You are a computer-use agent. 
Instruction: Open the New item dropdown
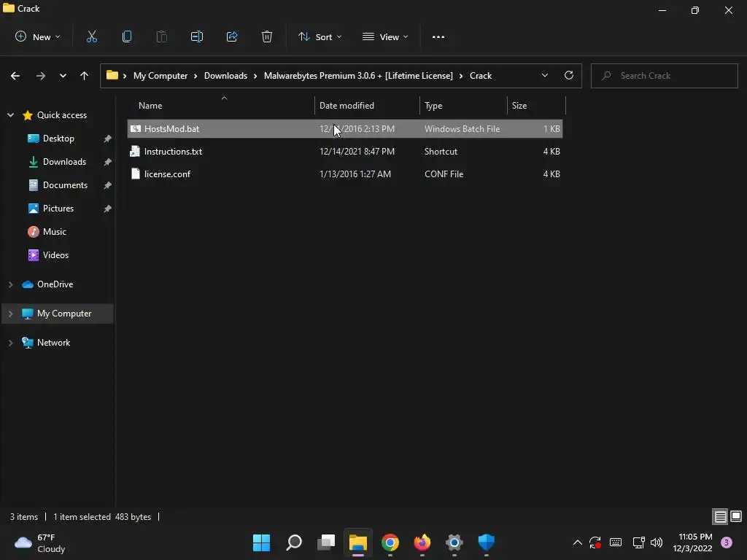pos(38,36)
